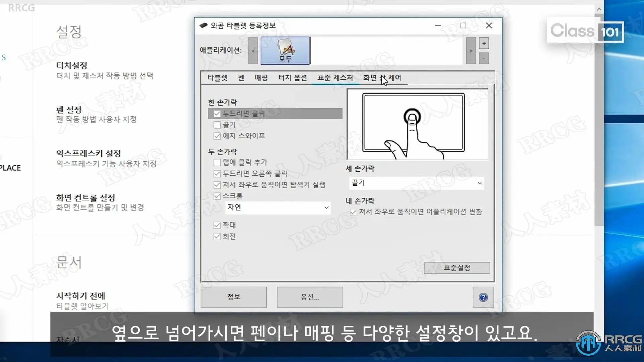Select the 모두 application icon

pos(285,51)
